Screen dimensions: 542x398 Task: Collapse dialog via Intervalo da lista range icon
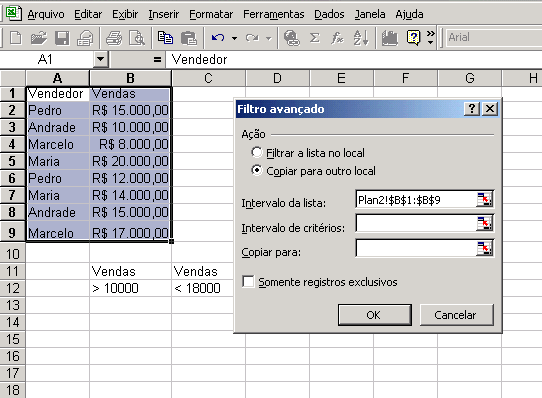pos(484,199)
